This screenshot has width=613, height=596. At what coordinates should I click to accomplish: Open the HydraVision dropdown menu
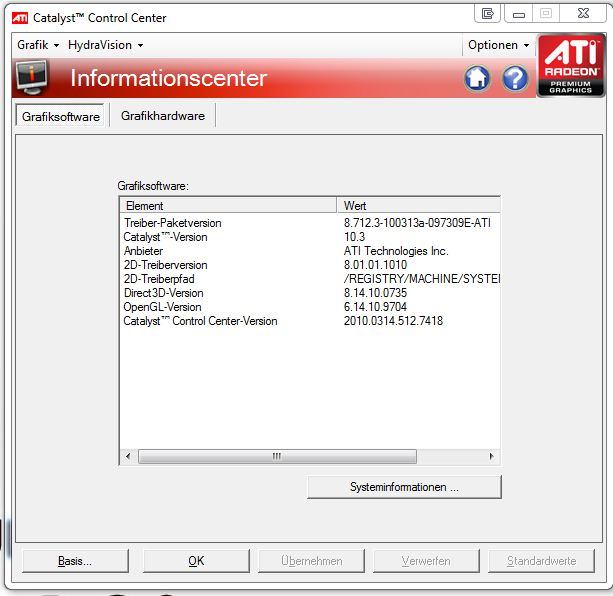click(105, 45)
